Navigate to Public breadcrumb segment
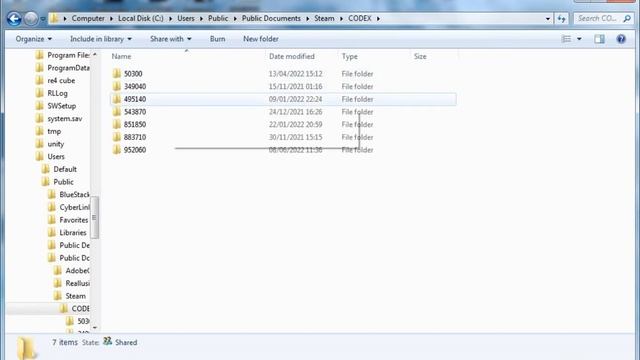 tap(218, 18)
